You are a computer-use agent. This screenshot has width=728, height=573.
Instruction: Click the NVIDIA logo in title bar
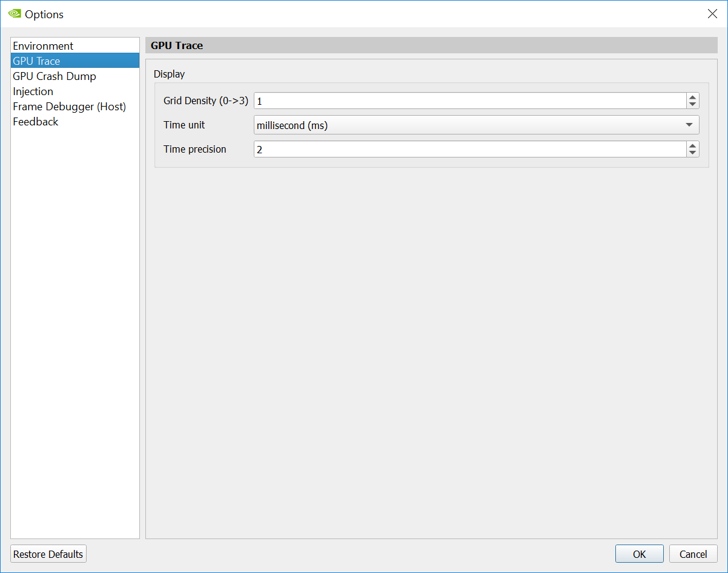[x=15, y=14]
